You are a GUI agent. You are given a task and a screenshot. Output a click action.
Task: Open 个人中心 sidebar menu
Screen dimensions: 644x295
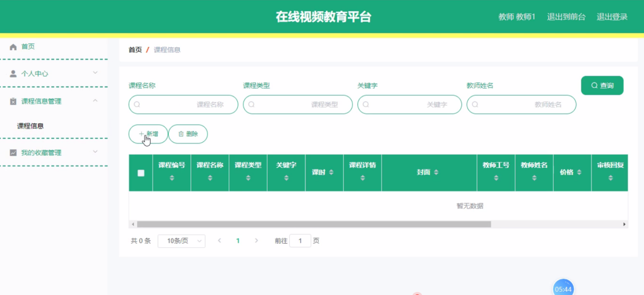click(x=54, y=74)
